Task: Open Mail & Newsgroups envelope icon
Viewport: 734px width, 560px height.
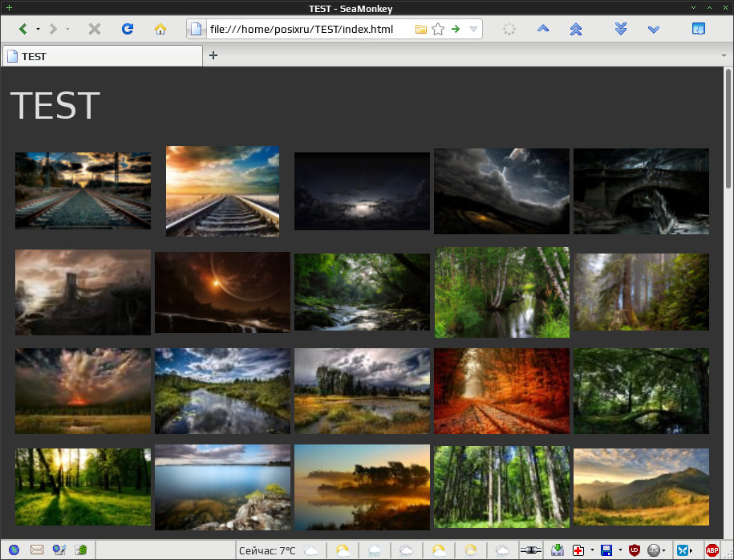Action: tap(37, 550)
